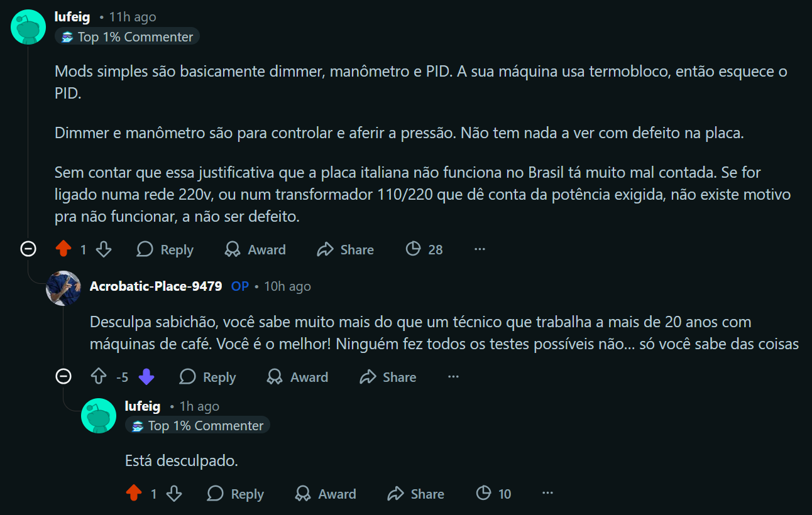The image size is (812, 515).
Task: Give an Award to lufeig's top comment
Action: (x=255, y=249)
